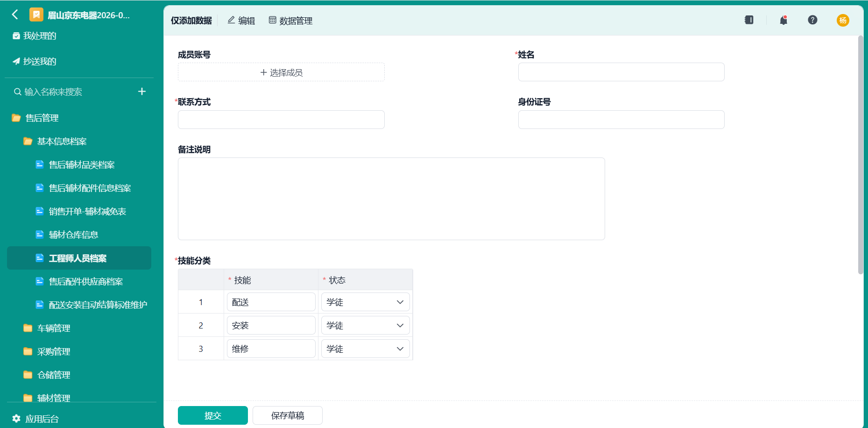Open notifications bell icon
The width and height of the screenshot is (868, 428).
(x=784, y=20)
